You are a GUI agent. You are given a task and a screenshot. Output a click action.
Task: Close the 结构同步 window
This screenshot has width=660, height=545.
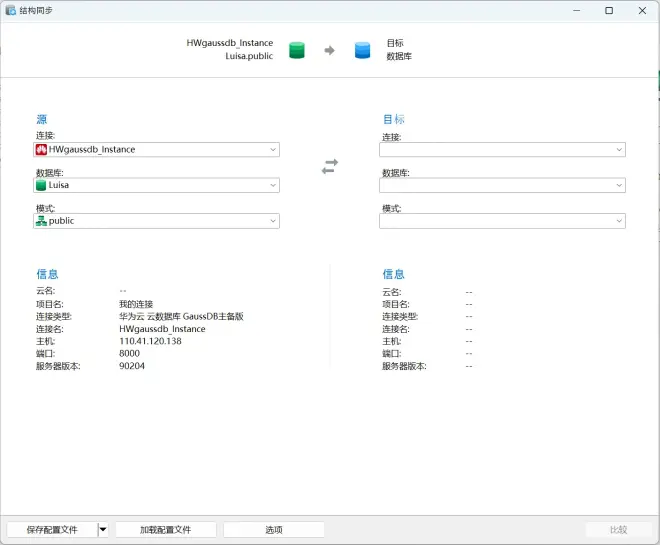click(x=642, y=11)
